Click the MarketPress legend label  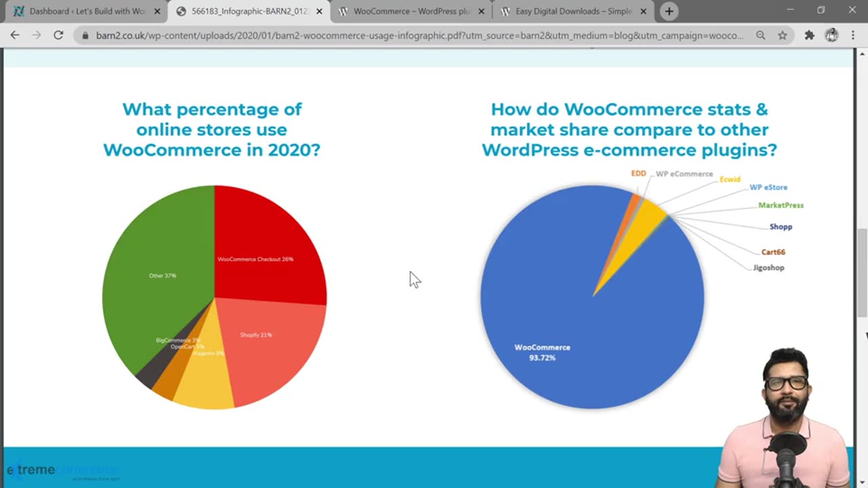781,205
